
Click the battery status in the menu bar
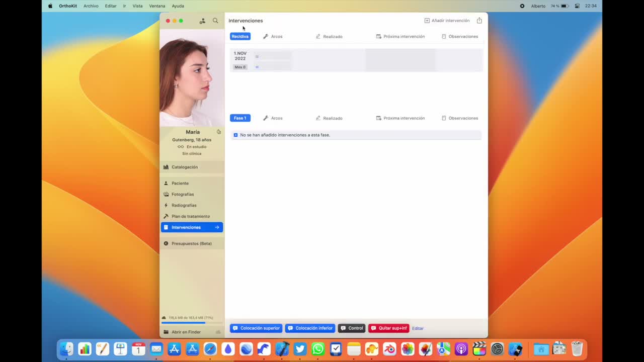[x=559, y=6]
